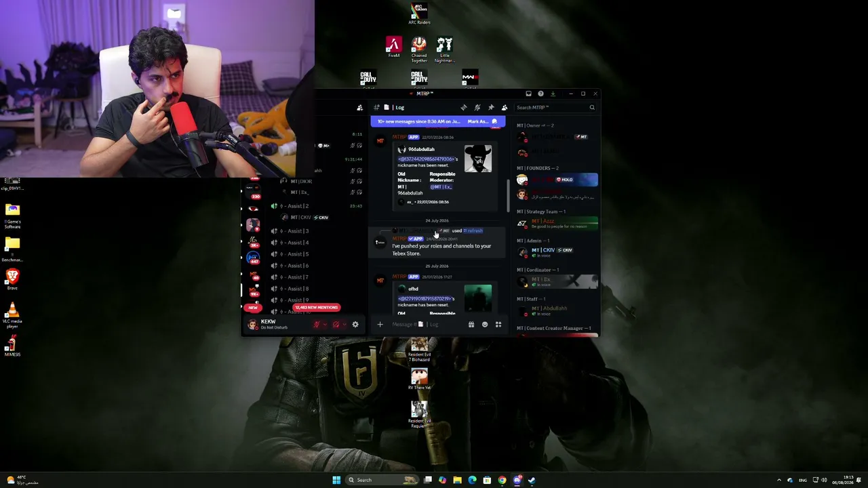This screenshot has height=488, width=868.
Task: Open the server with 3K+ badge
Action: [x=253, y=241]
